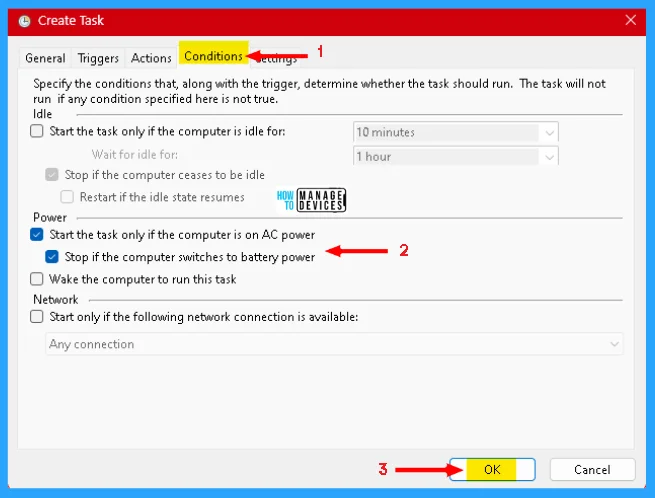The image size is (655, 498).
Task: Click the arrow of the 10 minutes combo box
Action: point(549,133)
